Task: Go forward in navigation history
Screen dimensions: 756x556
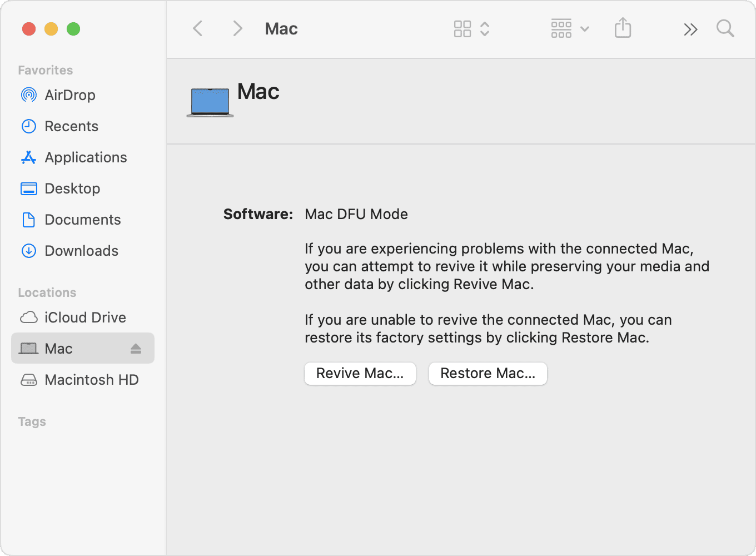Action: point(237,28)
